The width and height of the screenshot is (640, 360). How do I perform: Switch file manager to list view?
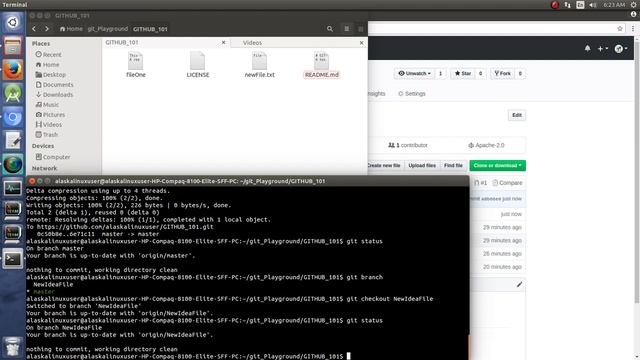click(x=347, y=29)
